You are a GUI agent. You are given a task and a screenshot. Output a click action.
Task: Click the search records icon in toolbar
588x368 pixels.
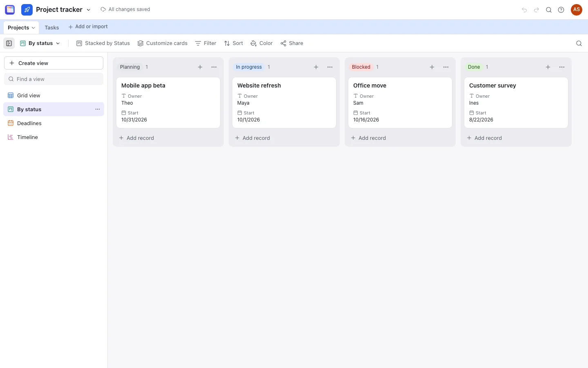pyautogui.click(x=579, y=43)
